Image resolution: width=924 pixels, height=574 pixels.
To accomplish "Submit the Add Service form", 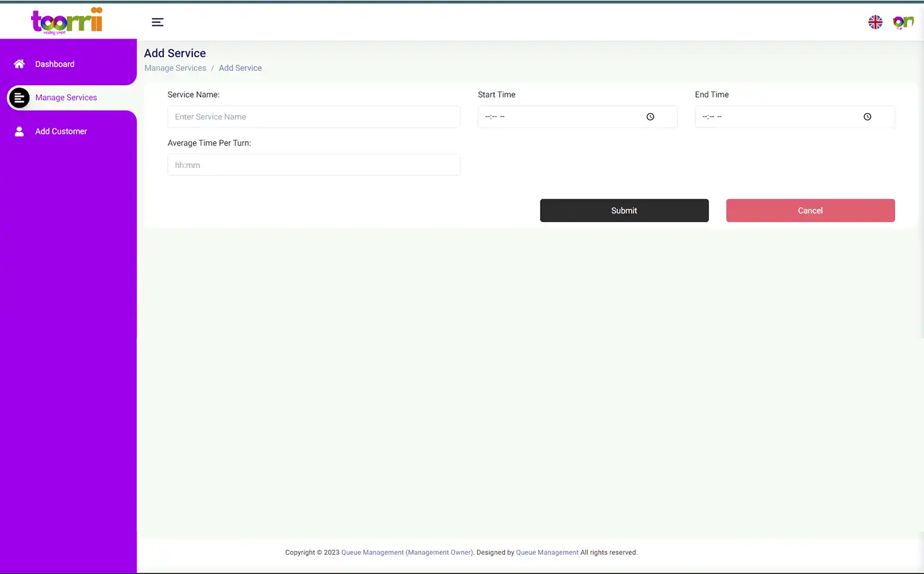I will [x=624, y=210].
